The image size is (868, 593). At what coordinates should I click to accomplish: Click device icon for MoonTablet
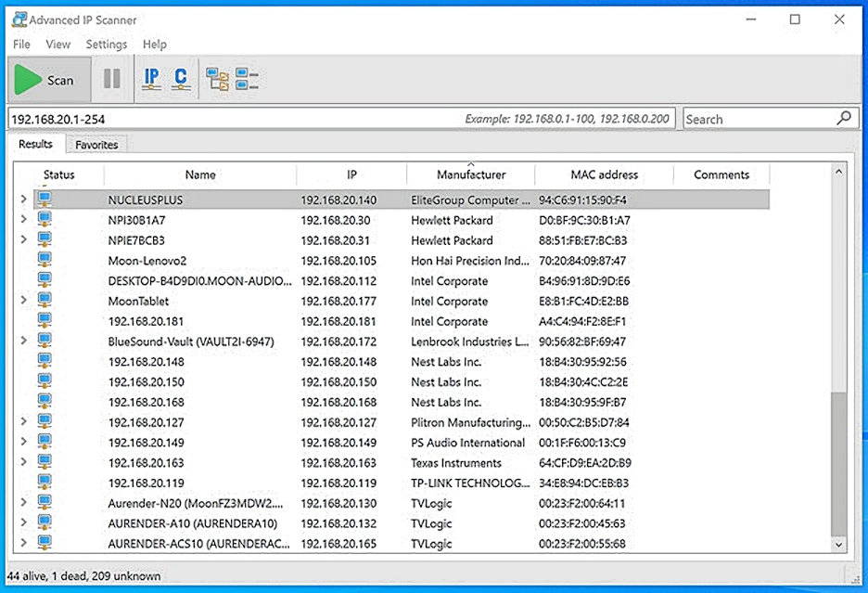click(x=45, y=301)
